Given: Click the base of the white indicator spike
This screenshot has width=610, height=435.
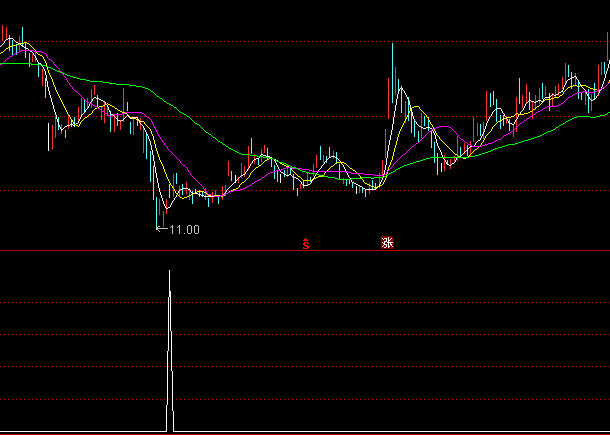Looking at the screenshot, I should (x=170, y=430).
